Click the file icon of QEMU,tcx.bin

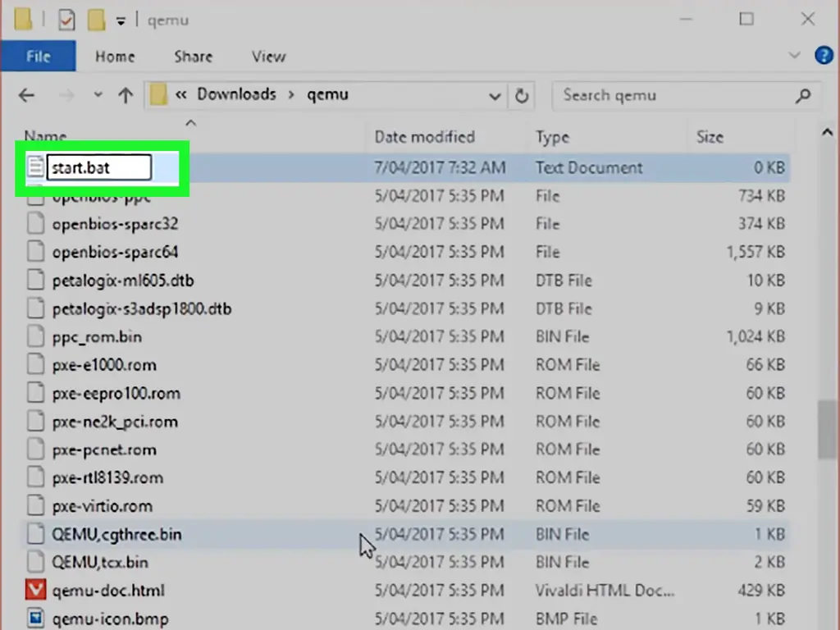tap(35, 562)
